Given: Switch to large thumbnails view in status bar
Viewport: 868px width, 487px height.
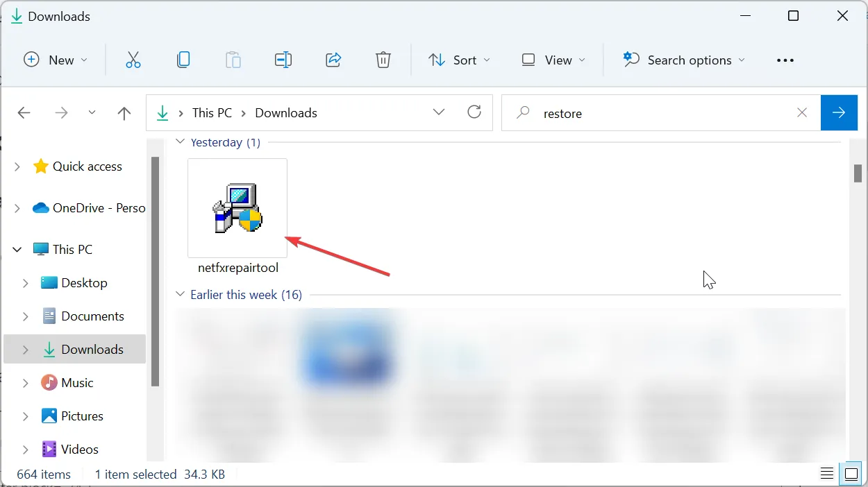Looking at the screenshot, I should [851, 475].
